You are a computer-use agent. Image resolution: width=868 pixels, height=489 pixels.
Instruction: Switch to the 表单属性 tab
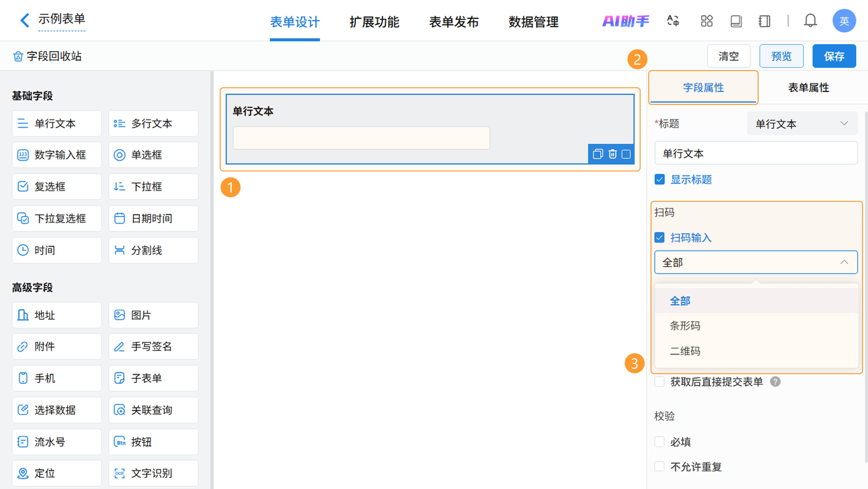pos(808,88)
